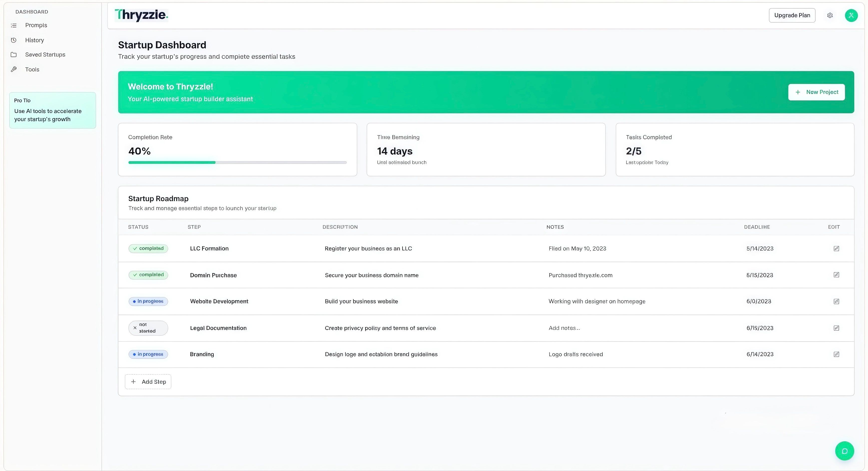Click the Pro Tip card
Screen dimensions: 868x471
tap(52, 110)
